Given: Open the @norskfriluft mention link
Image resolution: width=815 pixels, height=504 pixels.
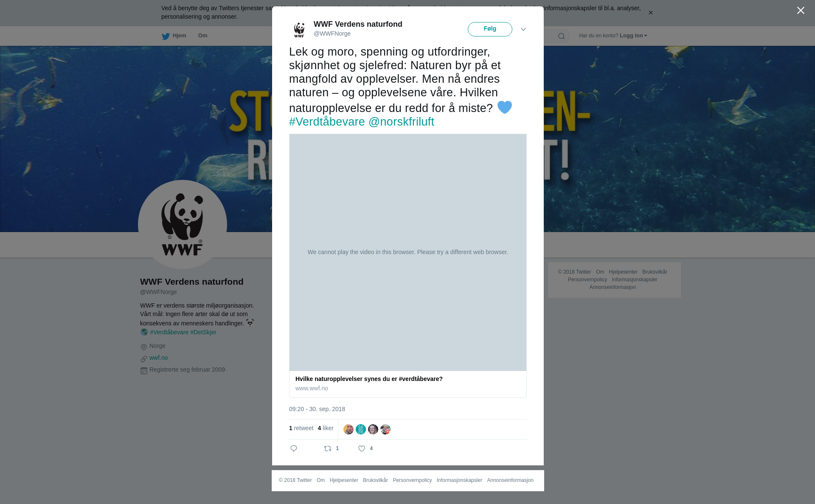Looking at the screenshot, I should 401,122.
